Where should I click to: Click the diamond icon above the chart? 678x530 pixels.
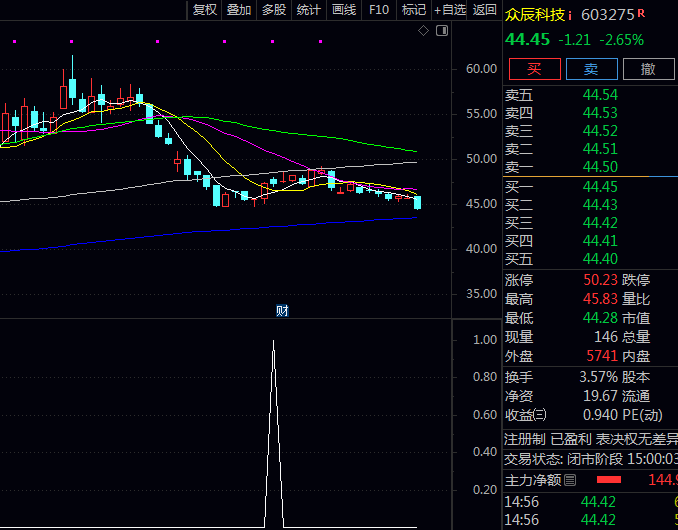[424, 31]
